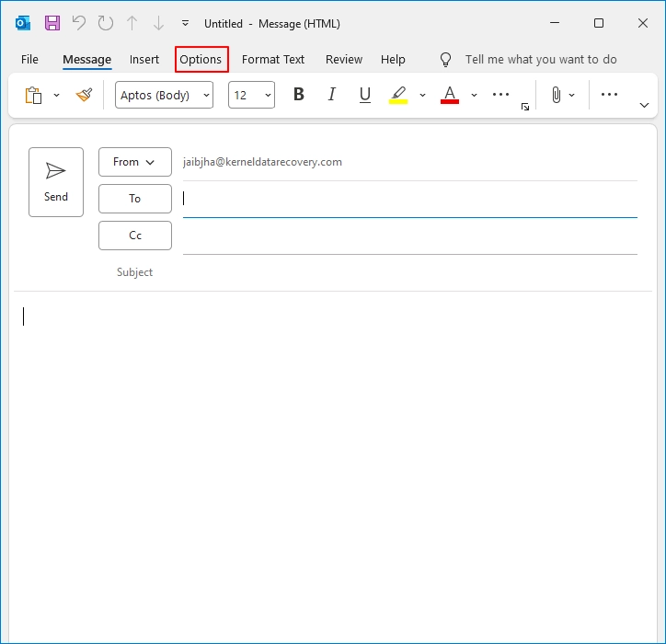Expand the Paste options arrow
The width and height of the screenshot is (666, 644).
(x=56, y=95)
